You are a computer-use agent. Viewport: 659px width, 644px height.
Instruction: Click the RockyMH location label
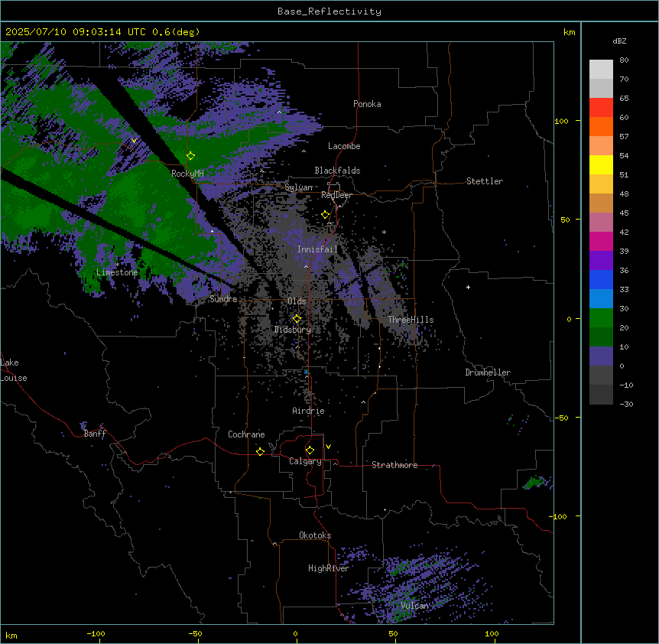pos(187,174)
